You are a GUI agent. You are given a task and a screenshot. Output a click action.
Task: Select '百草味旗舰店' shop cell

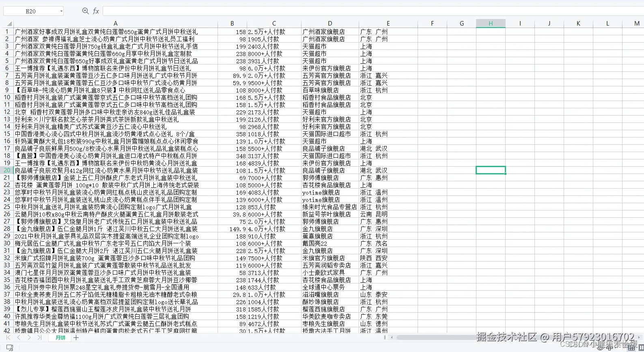[330, 90]
